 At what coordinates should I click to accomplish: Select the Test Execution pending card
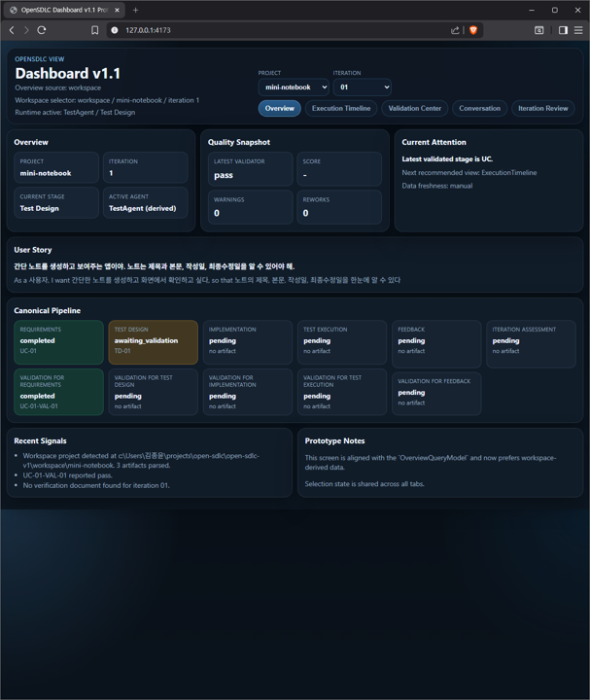342,342
